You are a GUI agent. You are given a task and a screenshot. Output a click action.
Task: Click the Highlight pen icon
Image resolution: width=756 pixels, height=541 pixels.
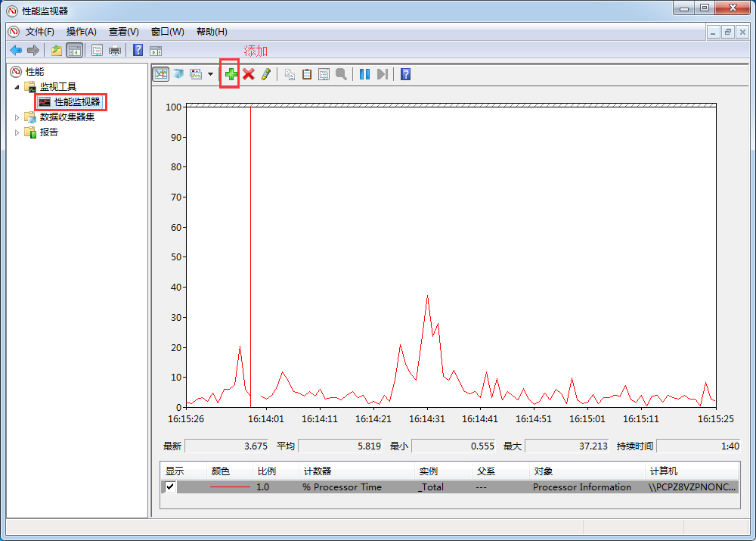[x=265, y=74]
